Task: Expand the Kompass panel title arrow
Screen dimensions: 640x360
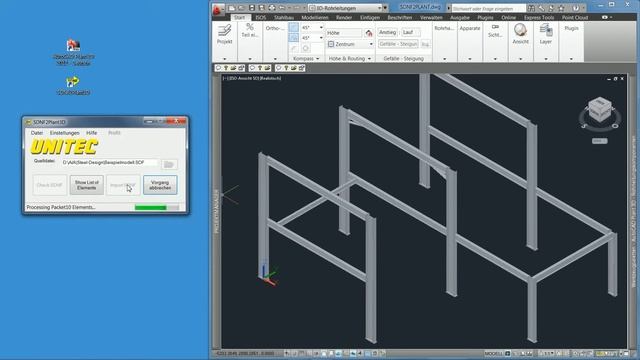Action: (x=318, y=59)
